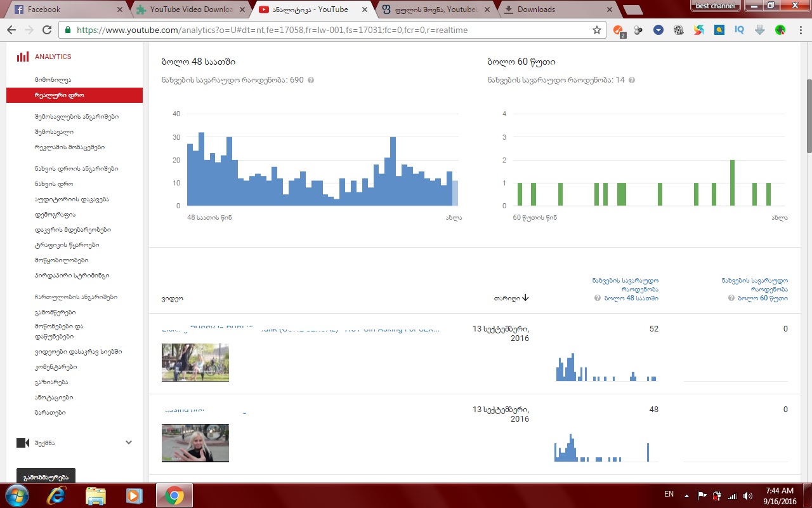Click the camera icon next to შექმნა

pyautogui.click(x=23, y=443)
